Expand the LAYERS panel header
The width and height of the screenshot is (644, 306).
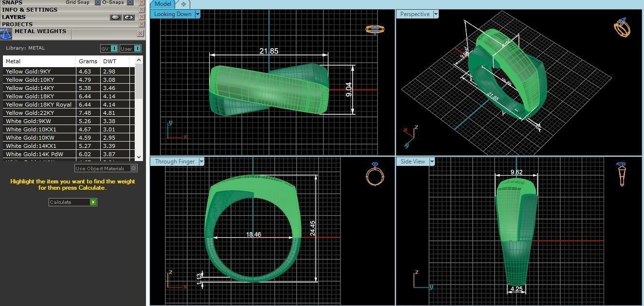point(14,17)
